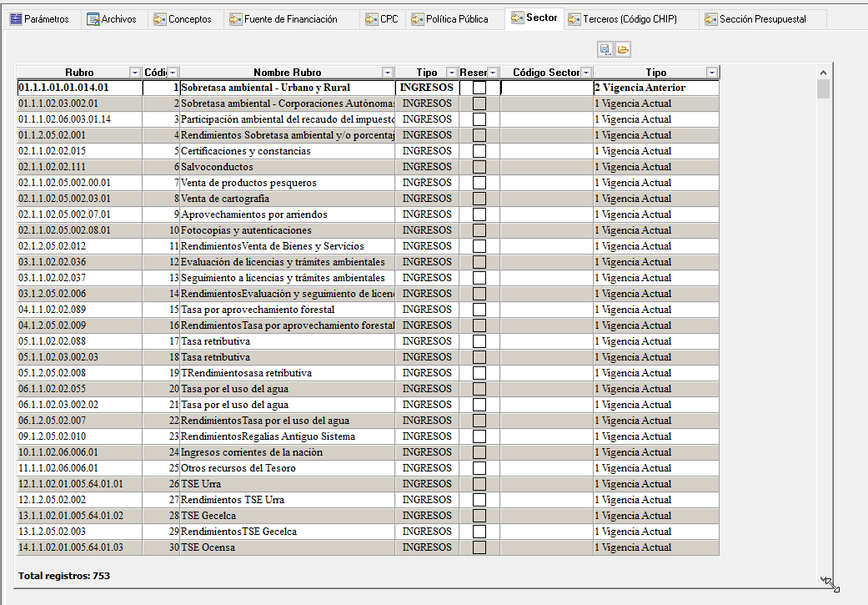Click the Terceros (Código CHIP) tab icon
The image size is (868, 605).
574,18
